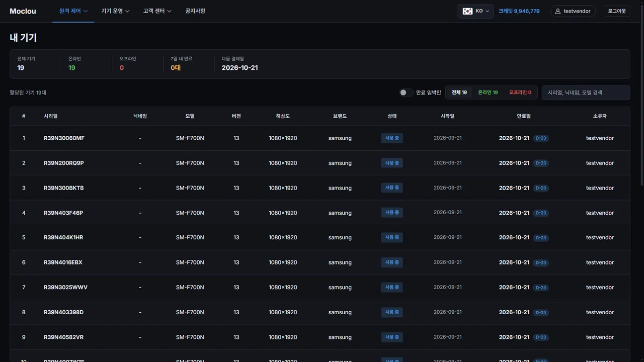Filter devices by 온라인 19
The height and width of the screenshot is (362, 644).
pos(488,93)
